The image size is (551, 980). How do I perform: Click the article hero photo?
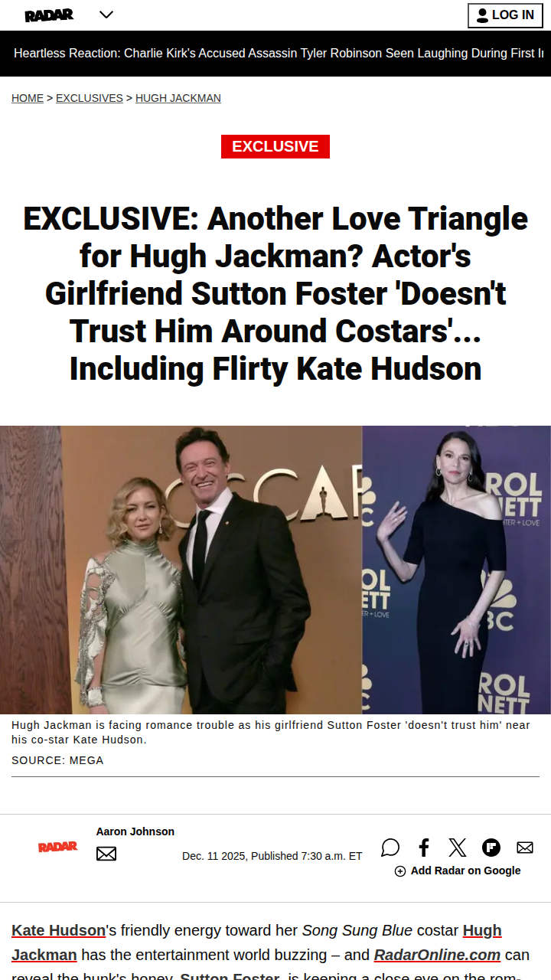pos(275,570)
